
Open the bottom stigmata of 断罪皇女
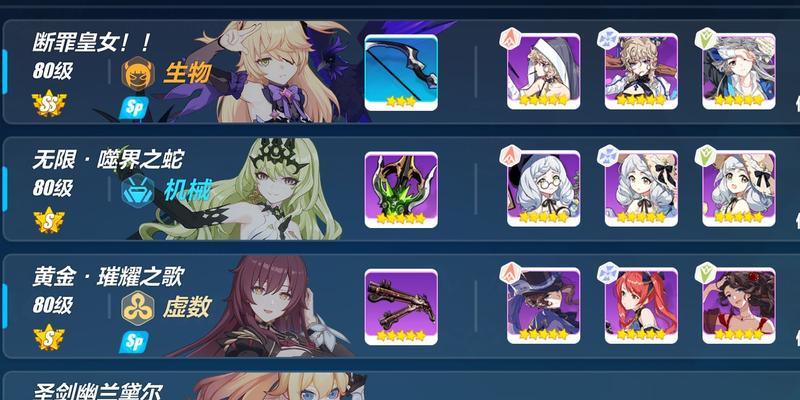tap(739, 71)
